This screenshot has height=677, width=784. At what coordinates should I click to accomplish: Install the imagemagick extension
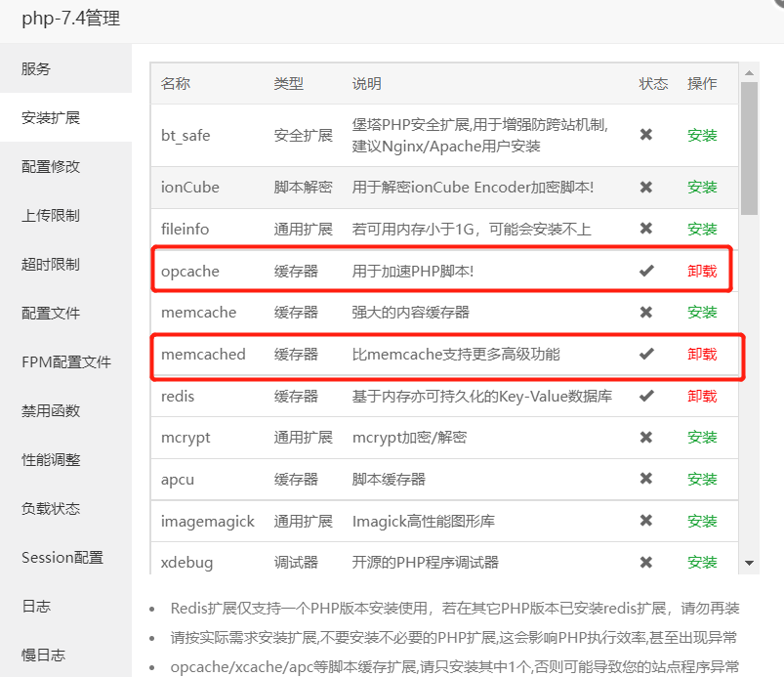702,522
